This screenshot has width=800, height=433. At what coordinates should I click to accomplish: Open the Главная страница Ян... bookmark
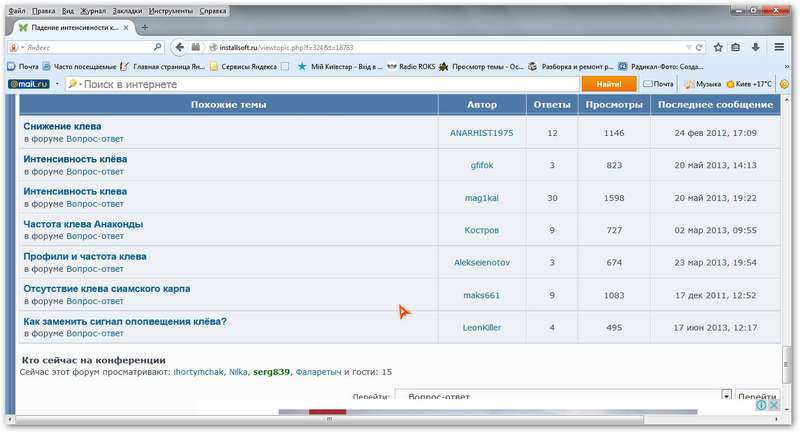(x=163, y=66)
